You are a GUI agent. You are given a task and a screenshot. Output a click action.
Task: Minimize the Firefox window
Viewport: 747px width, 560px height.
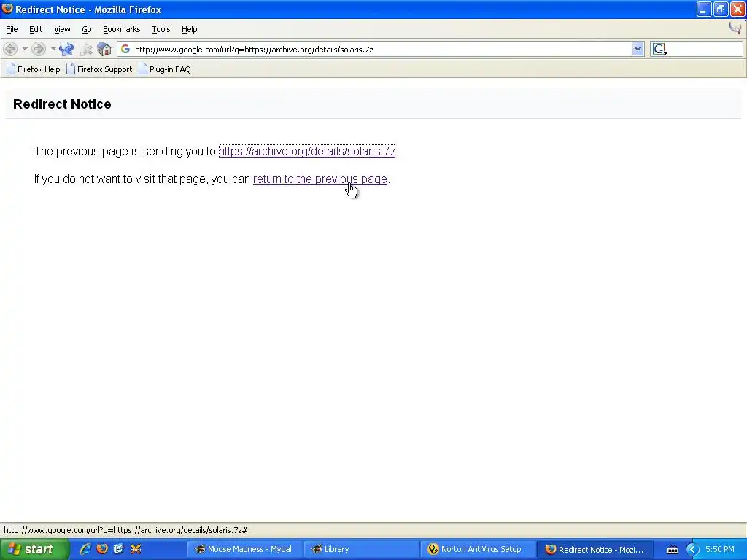(704, 9)
